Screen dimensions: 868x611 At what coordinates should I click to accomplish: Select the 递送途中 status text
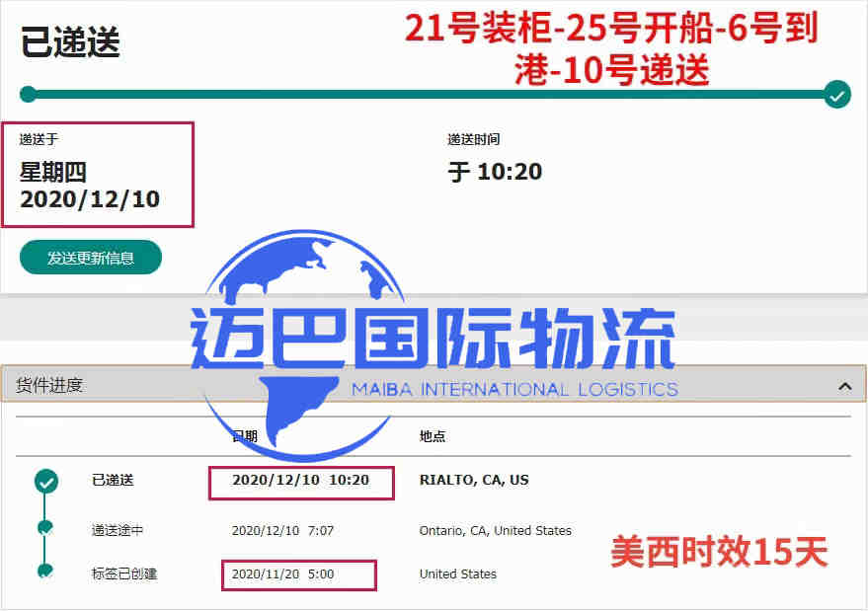pos(118,530)
